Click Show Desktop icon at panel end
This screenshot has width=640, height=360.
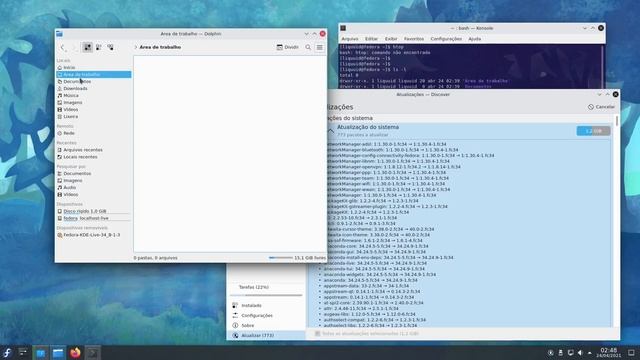[x=631, y=353]
